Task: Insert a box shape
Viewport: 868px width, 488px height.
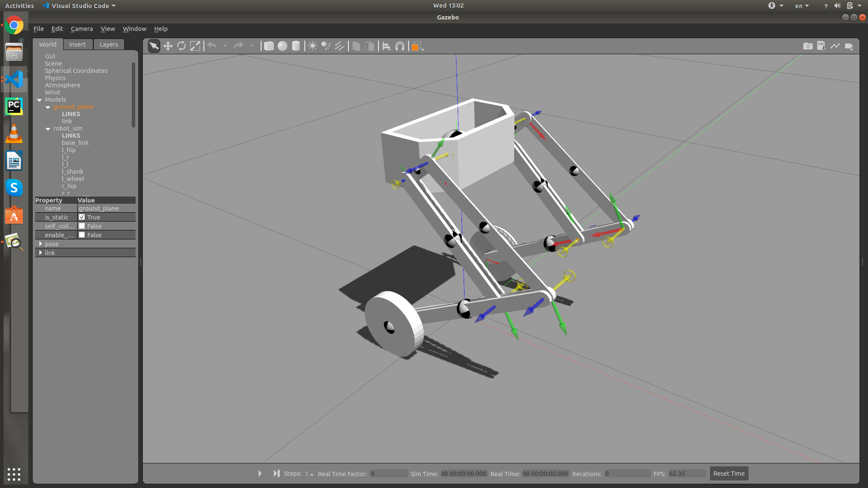Action: pyautogui.click(x=269, y=46)
